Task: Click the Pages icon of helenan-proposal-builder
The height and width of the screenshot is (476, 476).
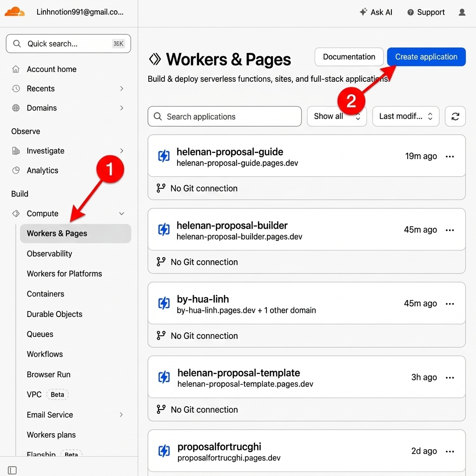Action: [164, 230]
